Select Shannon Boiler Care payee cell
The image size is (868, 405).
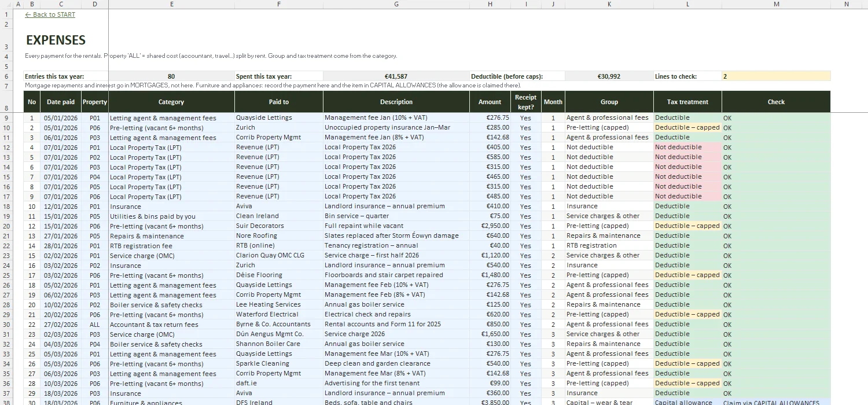click(279, 344)
